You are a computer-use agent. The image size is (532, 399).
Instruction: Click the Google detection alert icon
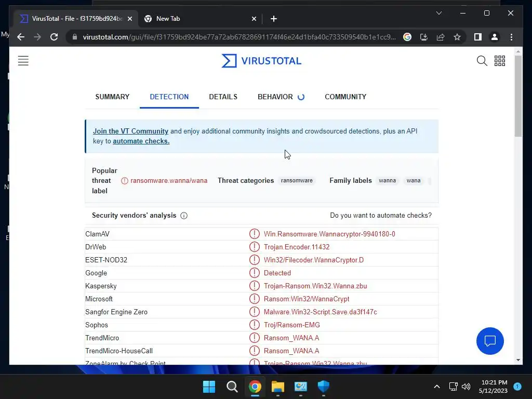point(255,273)
